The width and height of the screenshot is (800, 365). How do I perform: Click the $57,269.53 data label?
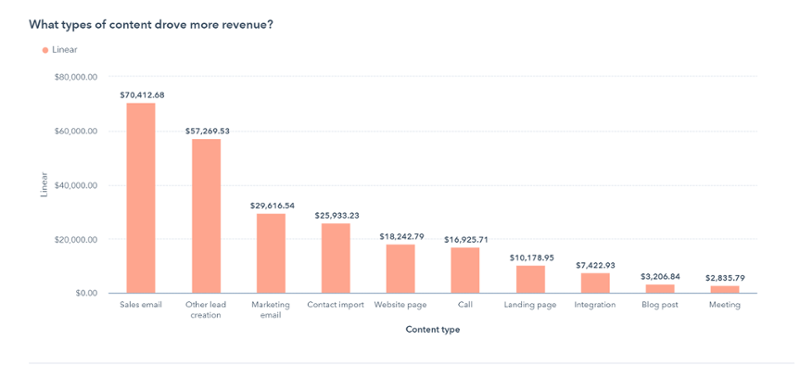207,131
